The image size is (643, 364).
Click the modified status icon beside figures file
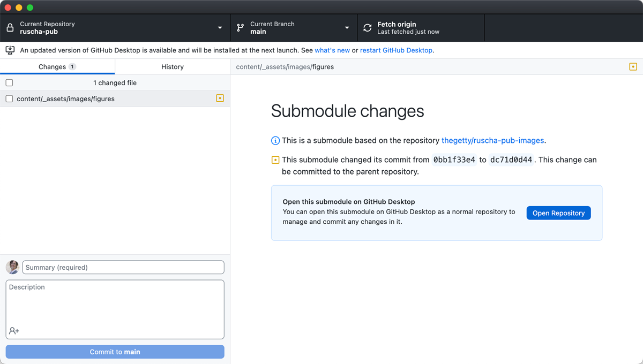coord(220,98)
